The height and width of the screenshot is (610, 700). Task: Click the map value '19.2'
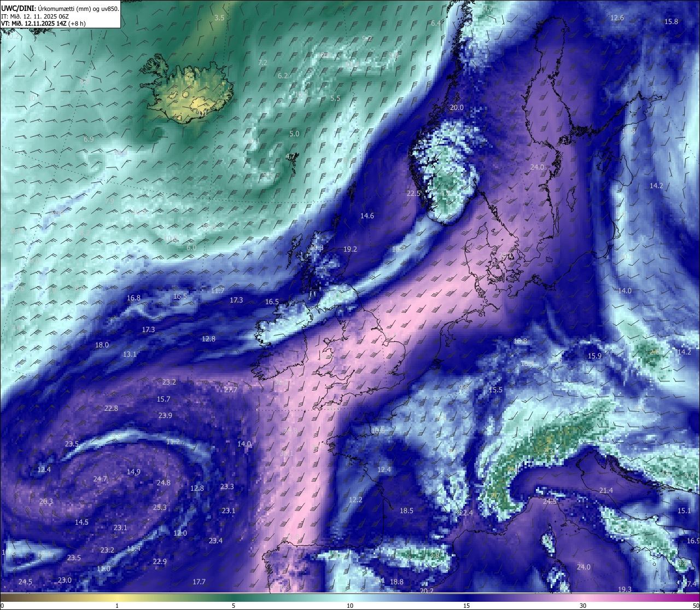[350, 249]
